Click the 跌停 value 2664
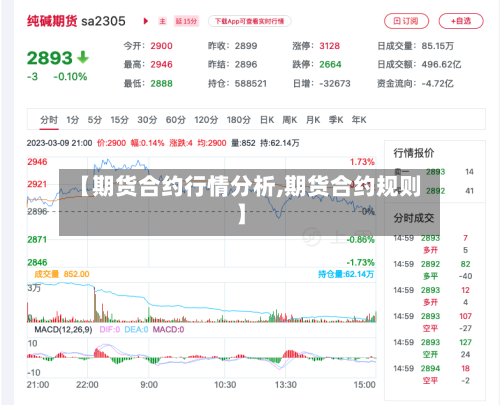The image size is (500, 405). (330, 64)
